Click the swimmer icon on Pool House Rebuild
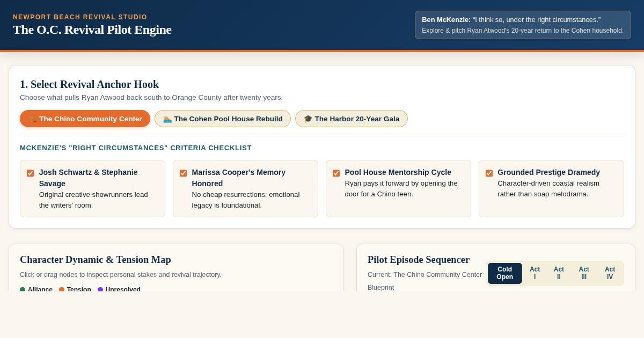644x338 pixels. [x=167, y=119]
